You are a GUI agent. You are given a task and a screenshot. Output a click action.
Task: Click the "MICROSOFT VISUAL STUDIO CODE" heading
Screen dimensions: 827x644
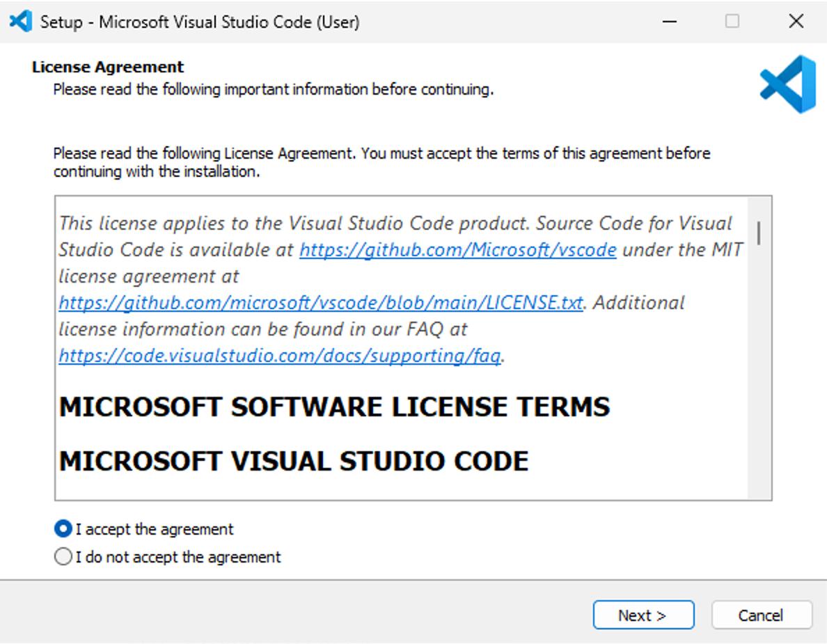(293, 462)
